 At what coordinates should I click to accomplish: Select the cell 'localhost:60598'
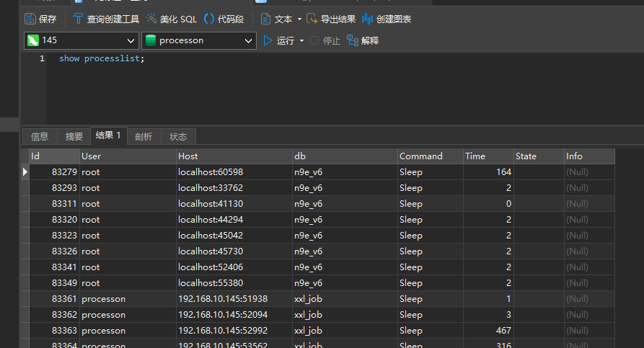234,172
